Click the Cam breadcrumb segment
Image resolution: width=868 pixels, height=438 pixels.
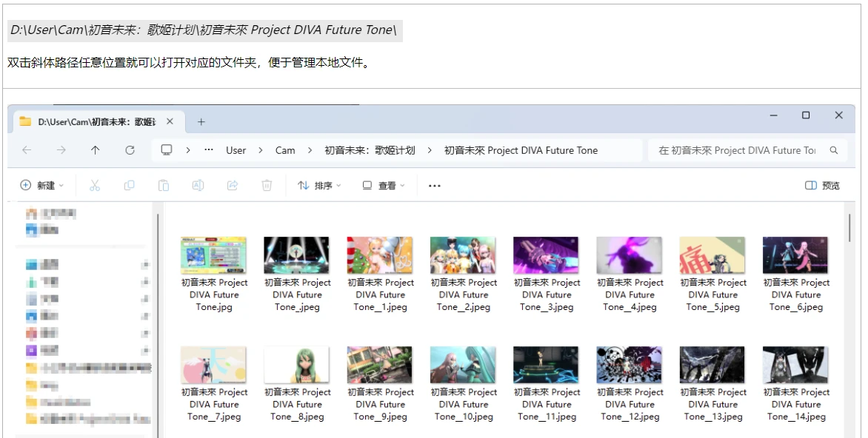click(285, 150)
